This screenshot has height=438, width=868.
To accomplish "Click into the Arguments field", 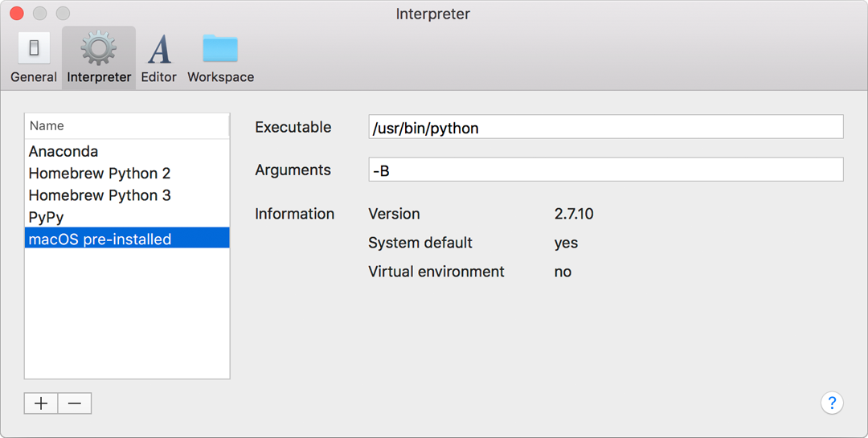I will (x=606, y=170).
